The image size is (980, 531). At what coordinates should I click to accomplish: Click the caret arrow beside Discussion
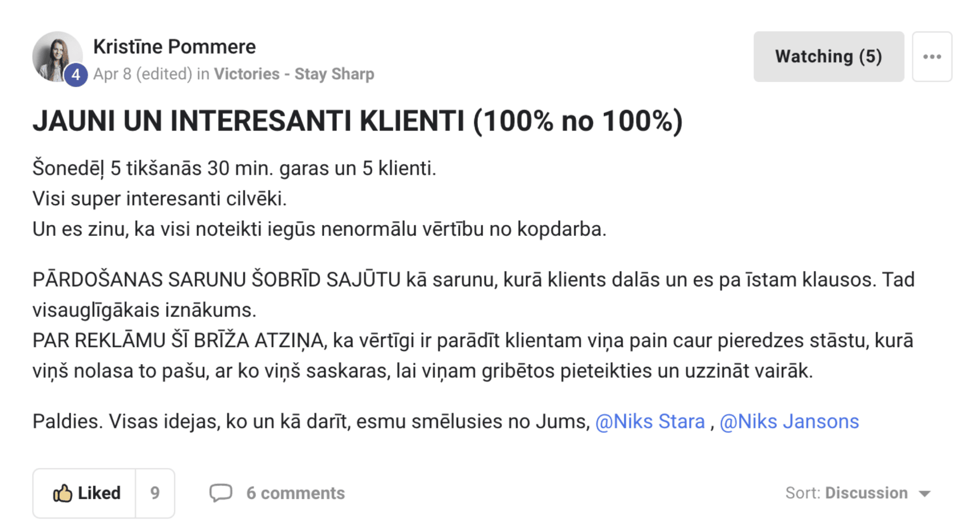(x=925, y=494)
